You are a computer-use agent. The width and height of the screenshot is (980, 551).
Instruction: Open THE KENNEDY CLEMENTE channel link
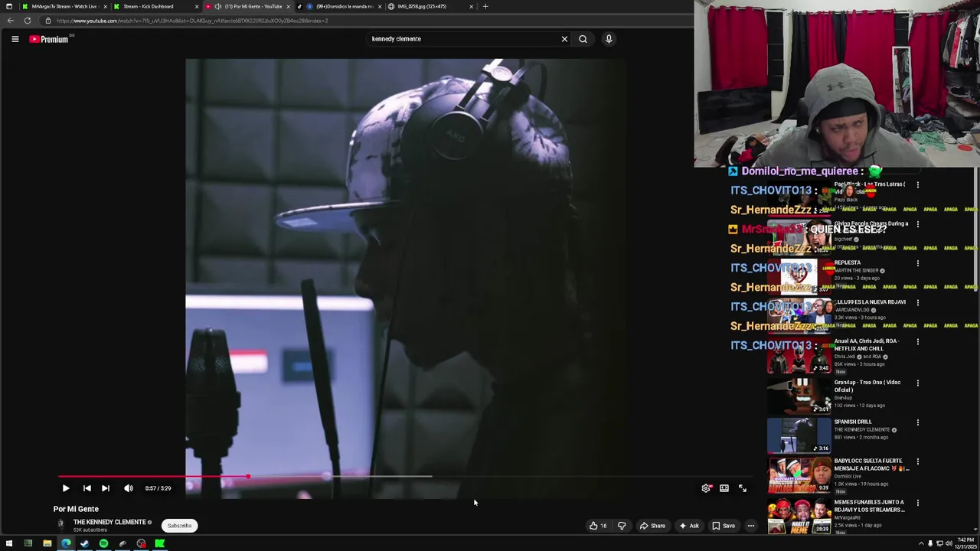tap(109, 522)
